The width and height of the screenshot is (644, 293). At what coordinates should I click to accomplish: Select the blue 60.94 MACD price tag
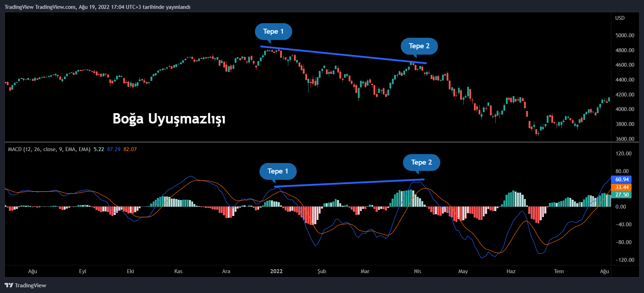tap(621, 179)
